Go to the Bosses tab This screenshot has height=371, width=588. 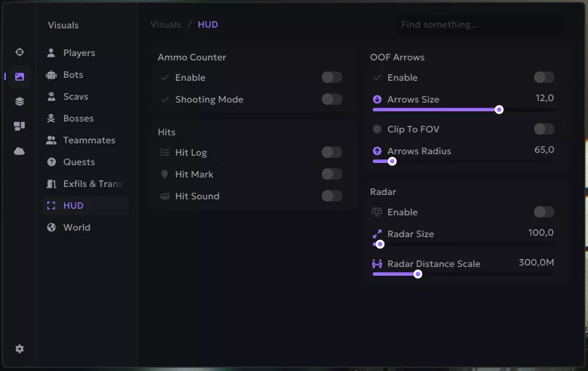click(78, 119)
